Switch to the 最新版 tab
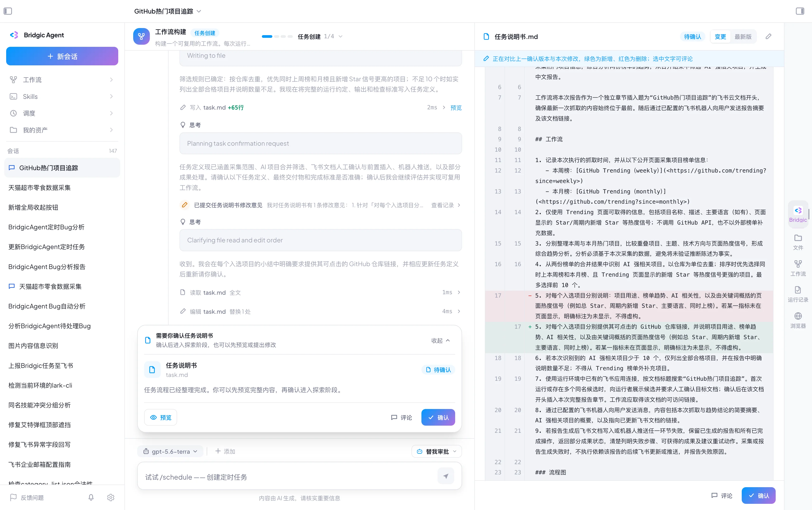812x510 pixels. click(x=743, y=36)
